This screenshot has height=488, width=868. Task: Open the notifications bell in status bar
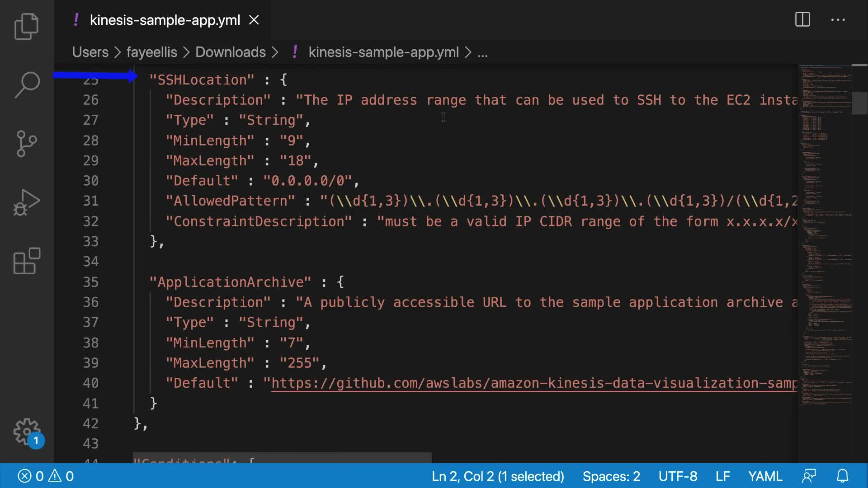(x=842, y=476)
